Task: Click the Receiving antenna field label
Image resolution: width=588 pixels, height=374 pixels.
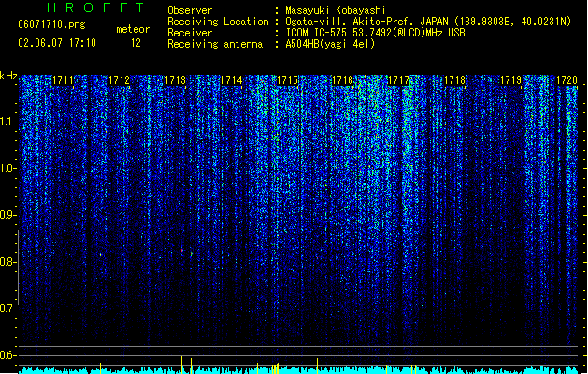Action: (215, 44)
